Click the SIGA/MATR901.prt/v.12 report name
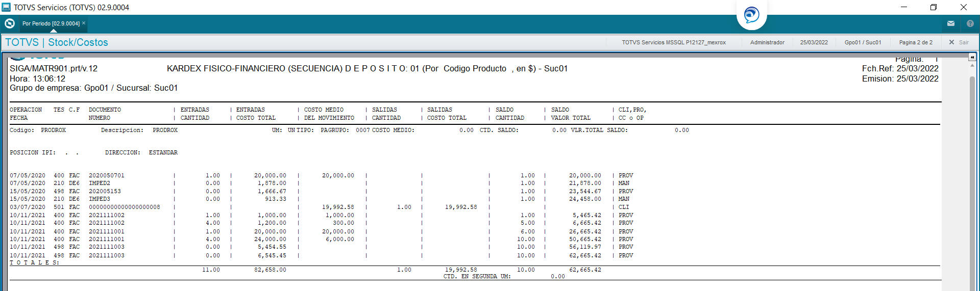980x291 pixels. click(x=54, y=68)
